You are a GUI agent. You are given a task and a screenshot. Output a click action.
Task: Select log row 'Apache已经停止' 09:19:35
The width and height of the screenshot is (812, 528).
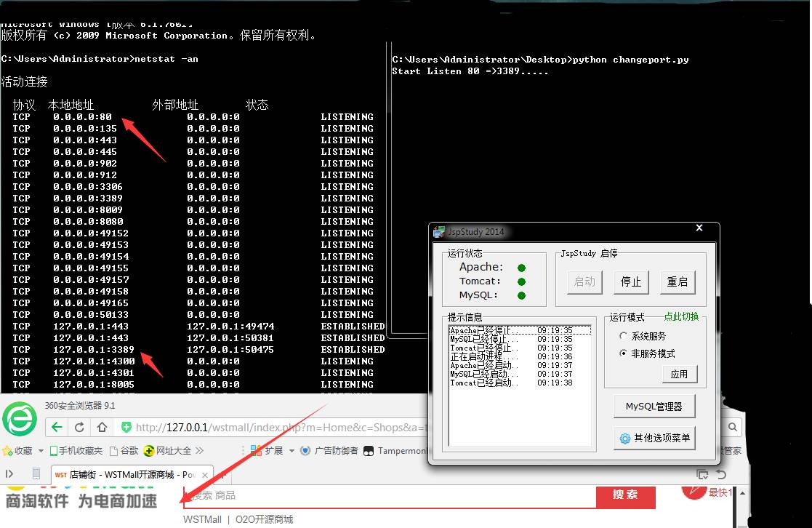coord(520,331)
